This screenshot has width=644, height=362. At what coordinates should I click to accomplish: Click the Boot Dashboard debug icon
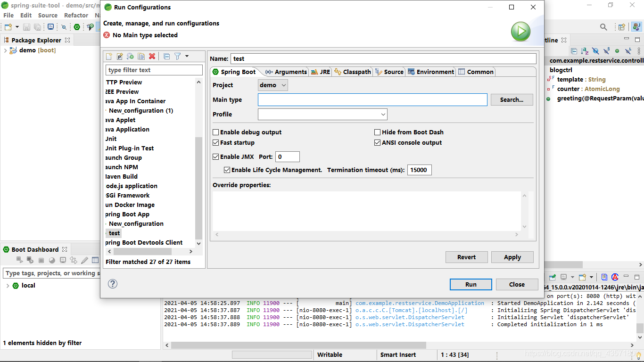(30, 260)
